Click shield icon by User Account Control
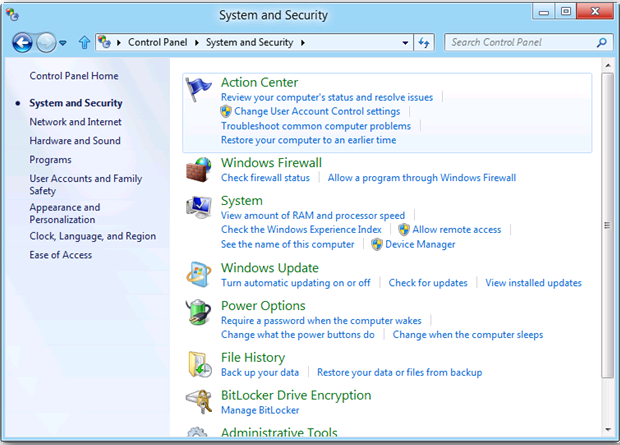 226,112
